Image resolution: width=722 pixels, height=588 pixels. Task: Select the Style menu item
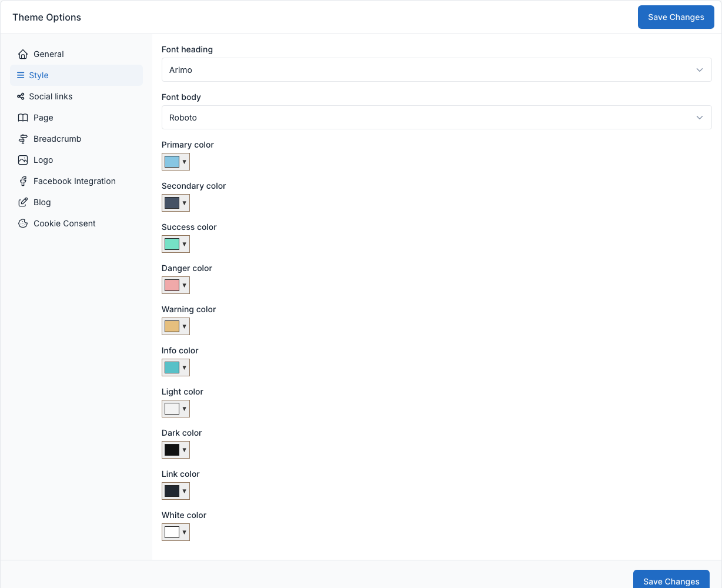[76, 75]
